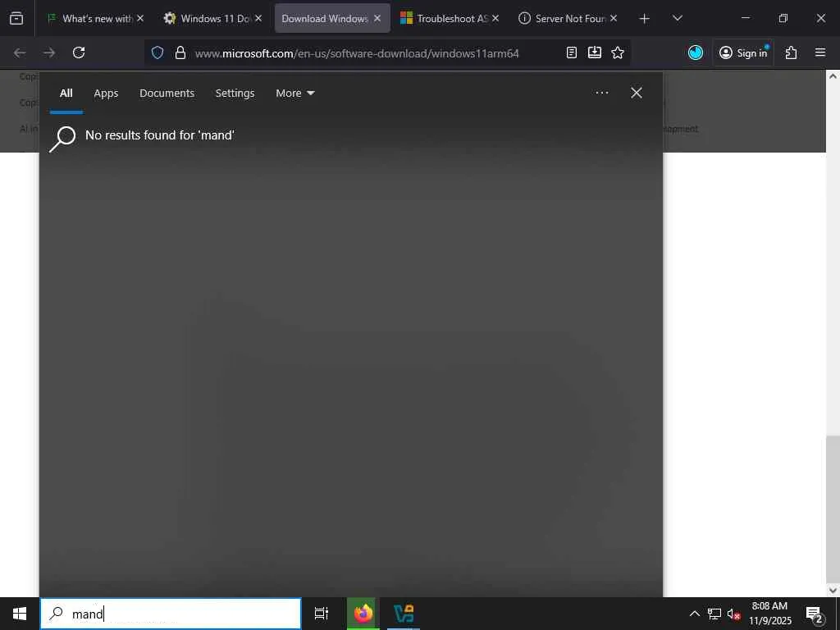Image resolution: width=840 pixels, height=630 pixels.
Task: Select the Documents search filter
Action: tap(167, 94)
